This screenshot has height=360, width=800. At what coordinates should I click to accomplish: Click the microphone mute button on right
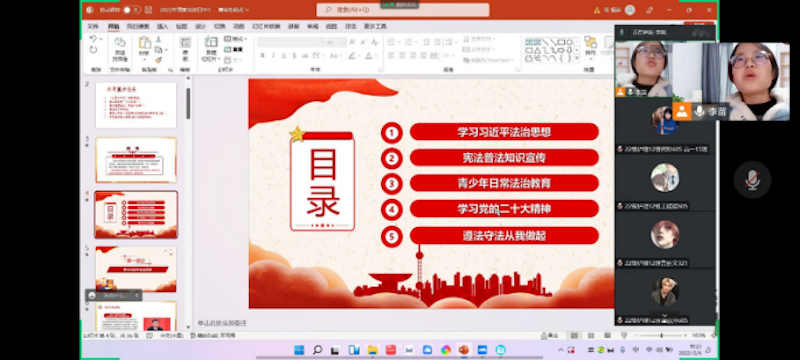tap(753, 179)
